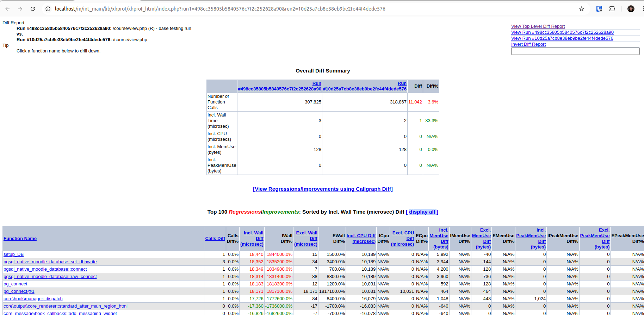Image resolution: width=644 pixels, height=315 pixels.
Task: Open pgsql_native_moodle_database::set_dbhwrite function
Action: [50, 262]
